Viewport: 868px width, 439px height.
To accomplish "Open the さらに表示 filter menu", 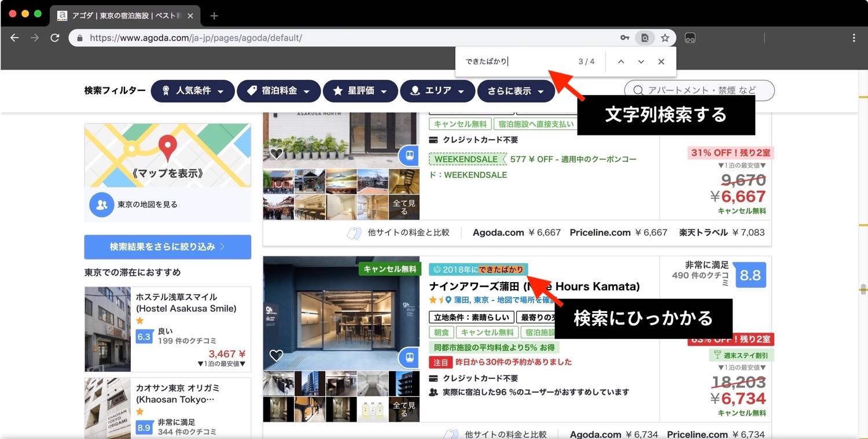I will tap(514, 90).
